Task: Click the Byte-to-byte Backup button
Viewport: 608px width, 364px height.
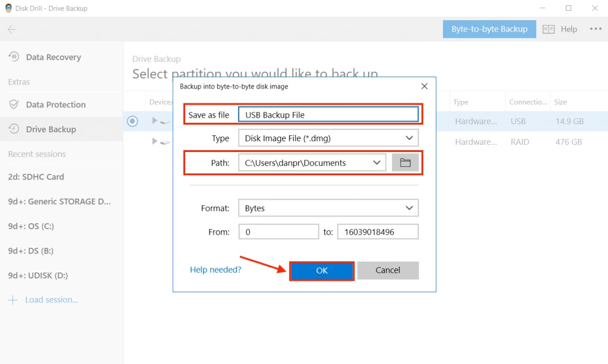Action: coord(489,29)
